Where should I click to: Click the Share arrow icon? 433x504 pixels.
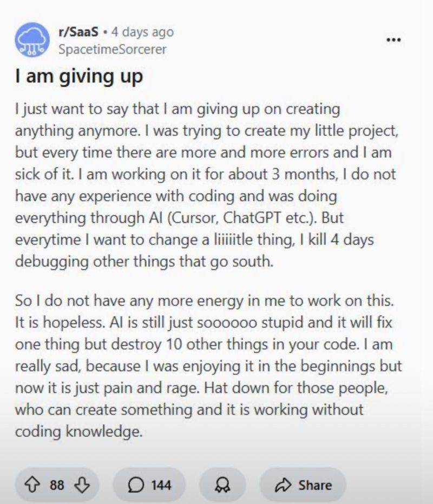click(x=283, y=485)
